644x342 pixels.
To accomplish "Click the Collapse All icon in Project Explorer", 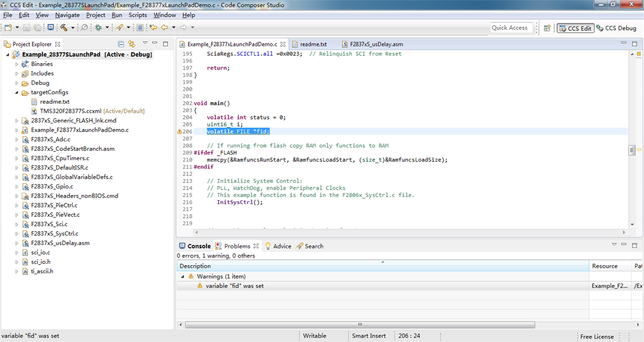I will pos(121,44).
